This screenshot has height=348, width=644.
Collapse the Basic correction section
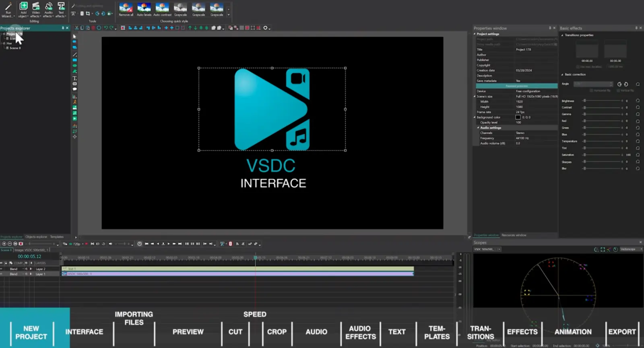coord(562,75)
